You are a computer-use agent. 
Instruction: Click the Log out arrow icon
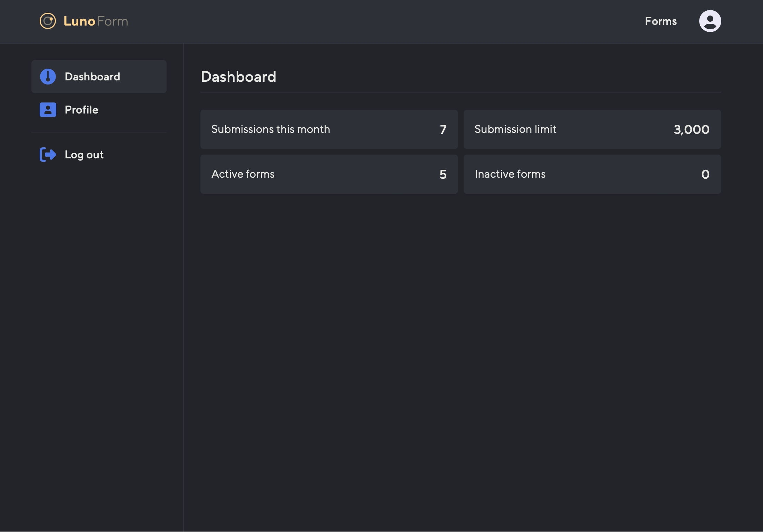point(48,155)
